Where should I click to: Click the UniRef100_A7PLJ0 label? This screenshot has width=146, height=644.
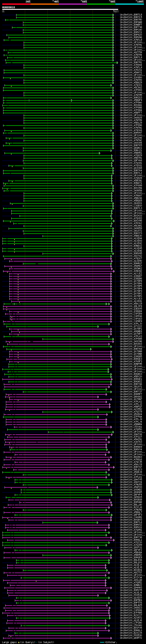pyautogui.click(x=131, y=324)
